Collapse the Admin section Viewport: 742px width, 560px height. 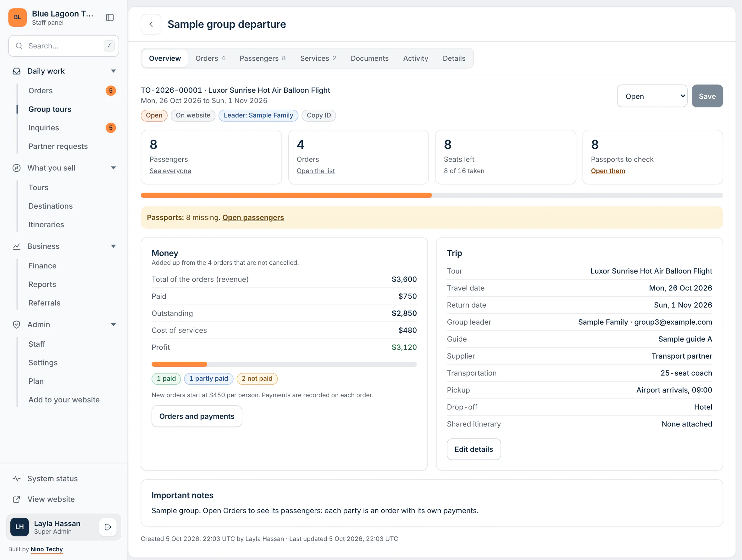pyautogui.click(x=114, y=325)
